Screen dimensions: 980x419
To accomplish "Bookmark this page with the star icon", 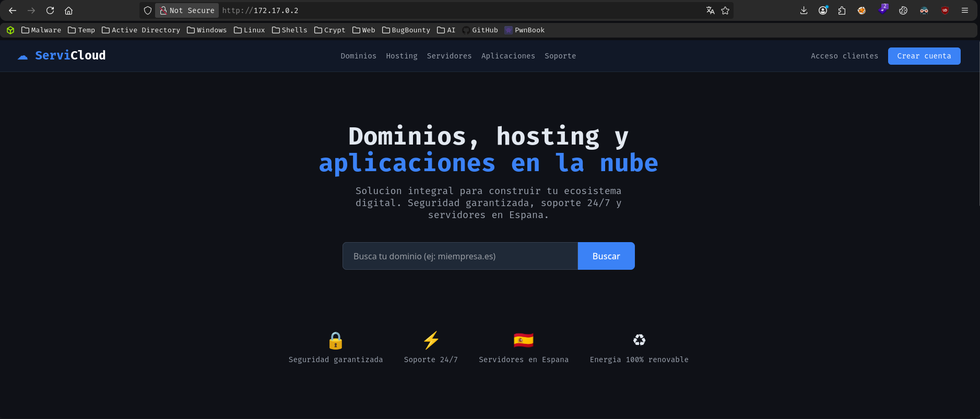I will [x=725, y=10].
